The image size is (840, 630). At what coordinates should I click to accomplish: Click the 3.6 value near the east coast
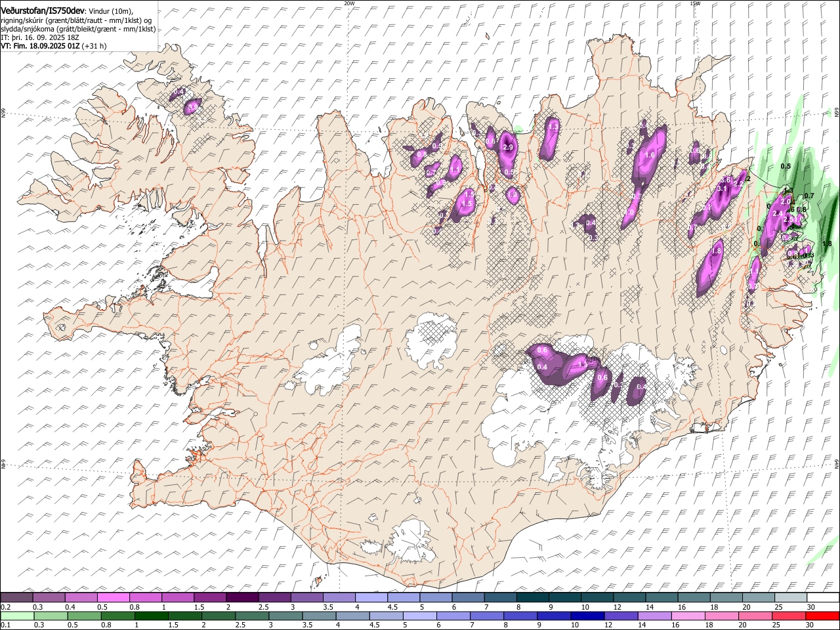[725, 180]
